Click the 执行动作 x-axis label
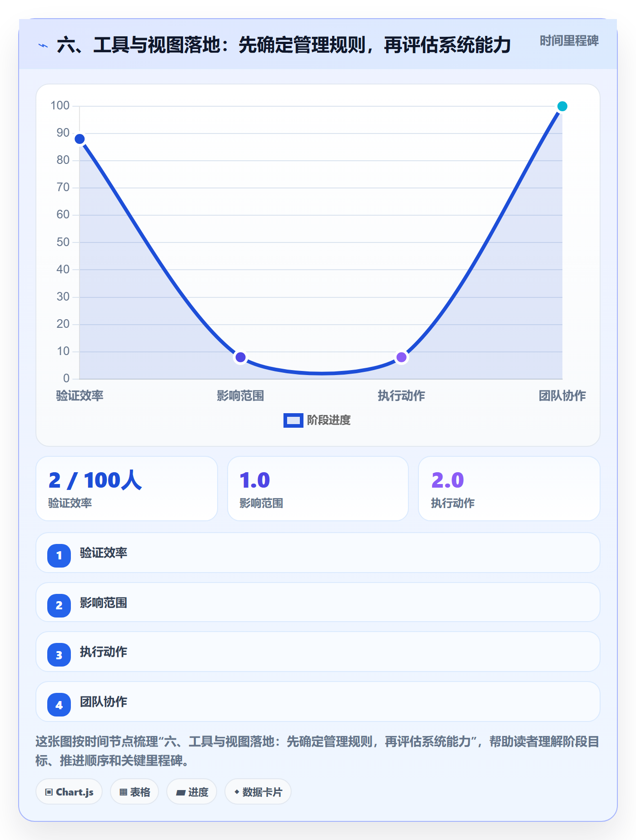Viewport: 636px width, 840px height. pyautogui.click(x=401, y=395)
